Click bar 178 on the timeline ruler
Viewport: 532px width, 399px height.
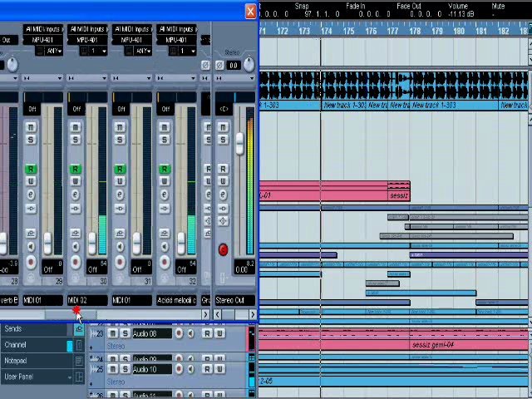point(415,32)
